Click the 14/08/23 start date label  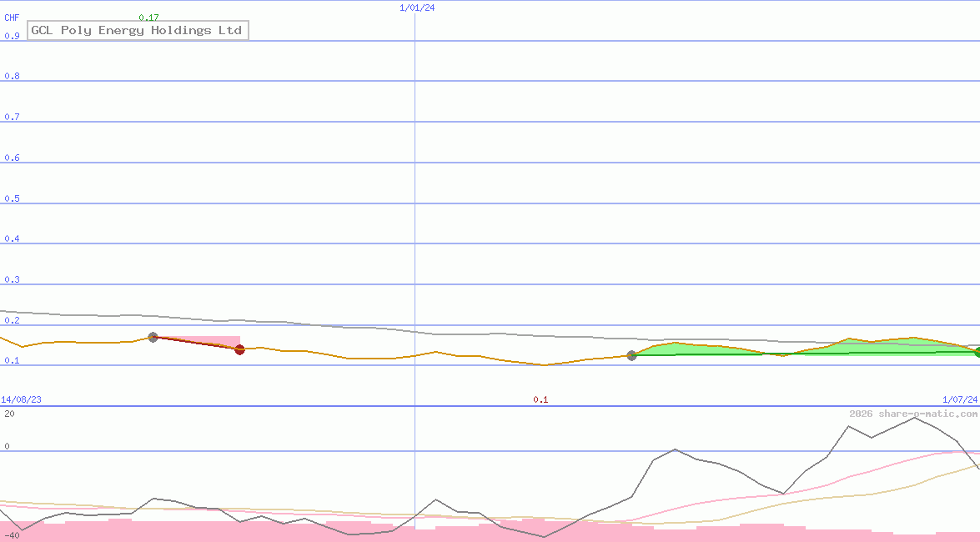(21, 399)
